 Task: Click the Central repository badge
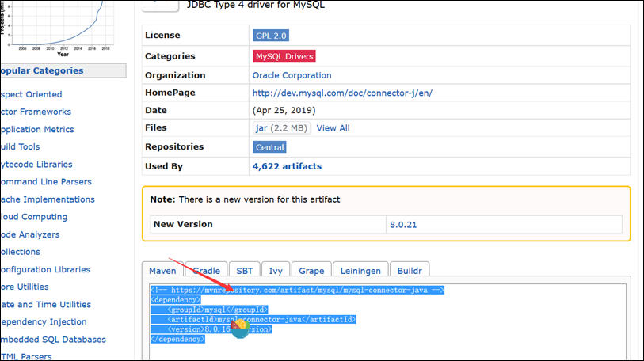(269, 147)
